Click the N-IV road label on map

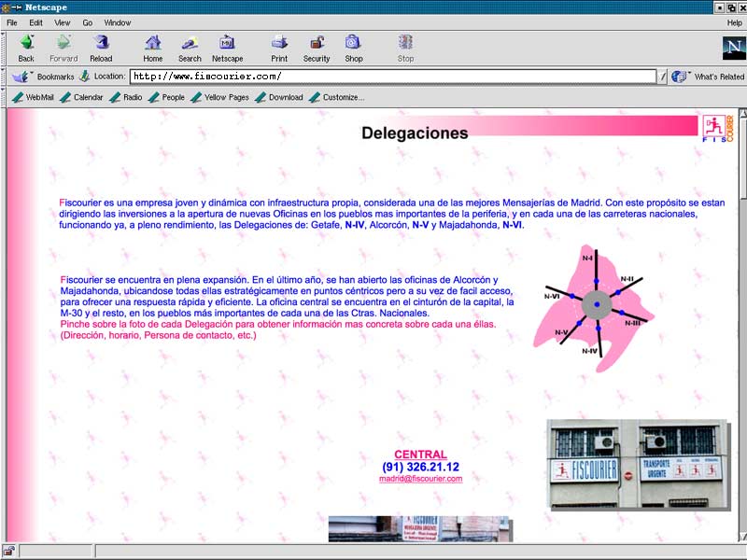(589, 351)
